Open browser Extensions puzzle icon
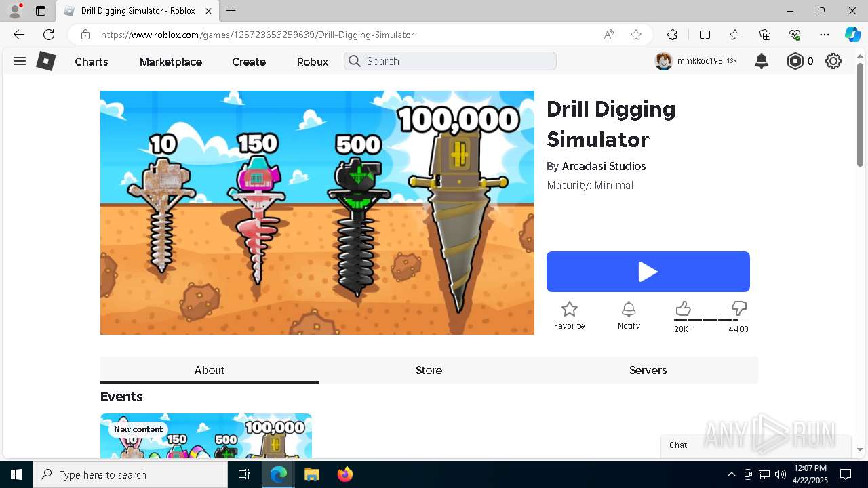This screenshot has width=868, height=488. coord(672,35)
